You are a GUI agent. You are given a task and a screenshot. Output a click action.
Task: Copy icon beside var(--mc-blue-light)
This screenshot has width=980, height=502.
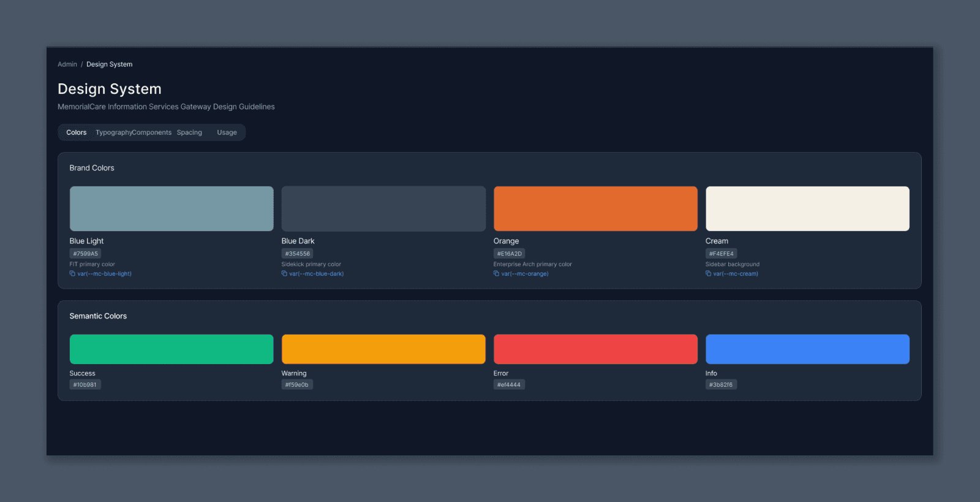click(72, 273)
